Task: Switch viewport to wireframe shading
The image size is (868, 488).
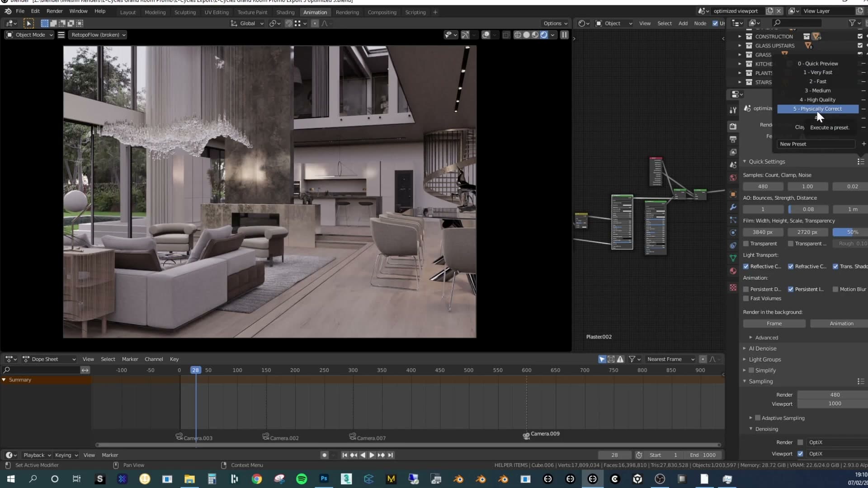Action: tap(518, 35)
